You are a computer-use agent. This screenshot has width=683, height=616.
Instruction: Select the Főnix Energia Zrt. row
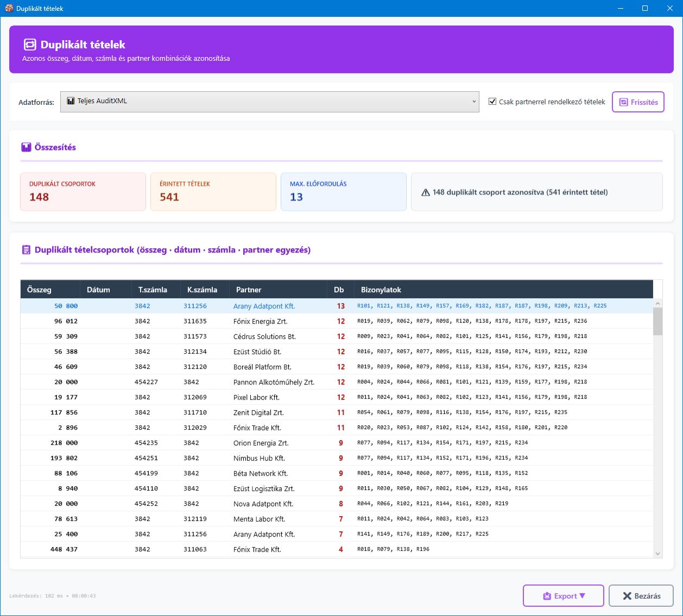pos(260,321)
